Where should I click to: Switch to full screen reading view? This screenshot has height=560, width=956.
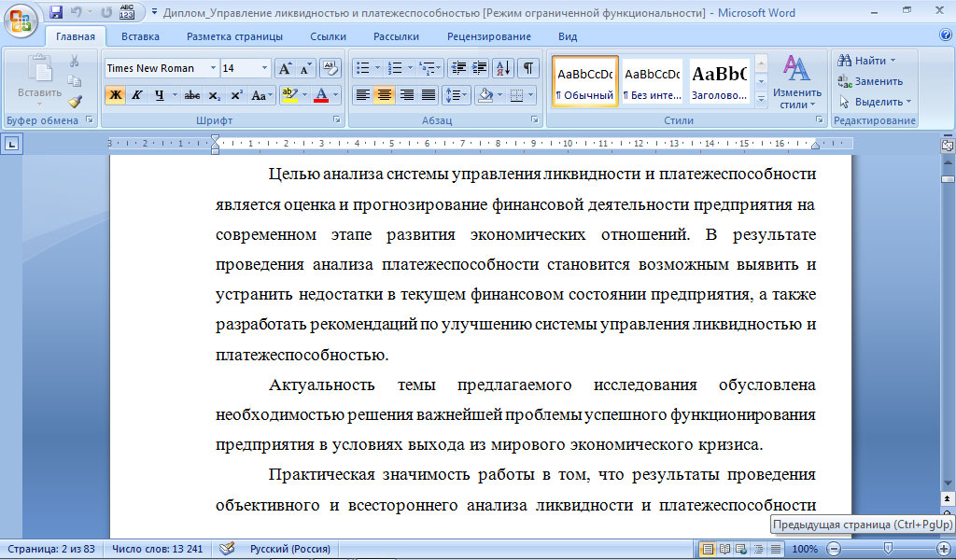(724, 549)
